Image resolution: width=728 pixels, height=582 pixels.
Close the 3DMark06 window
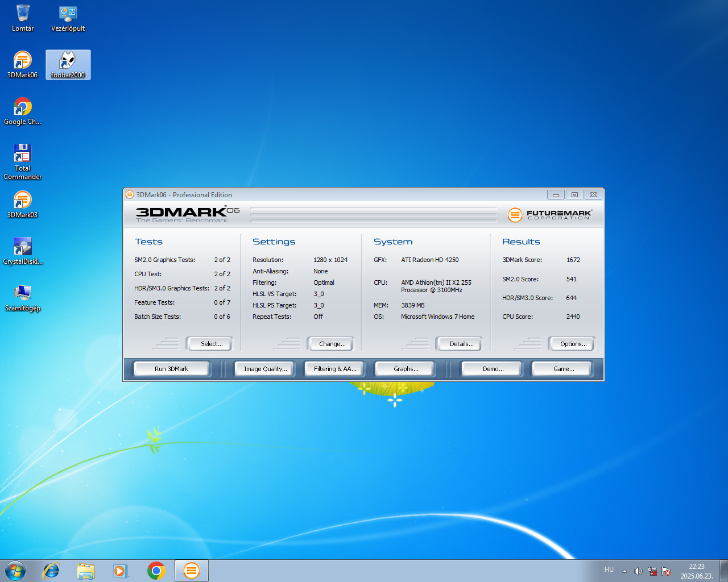click(593, 194)
